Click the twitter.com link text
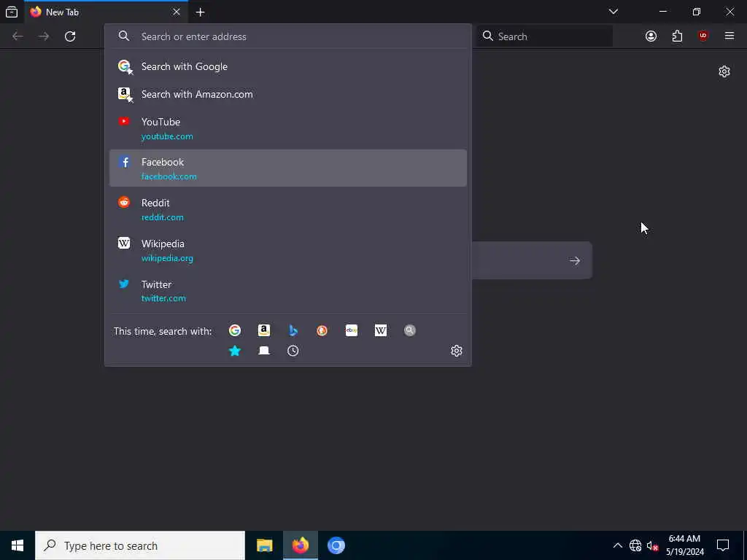Screen dimensions: 747x560 pyautogui.click(x=163, y=298)
